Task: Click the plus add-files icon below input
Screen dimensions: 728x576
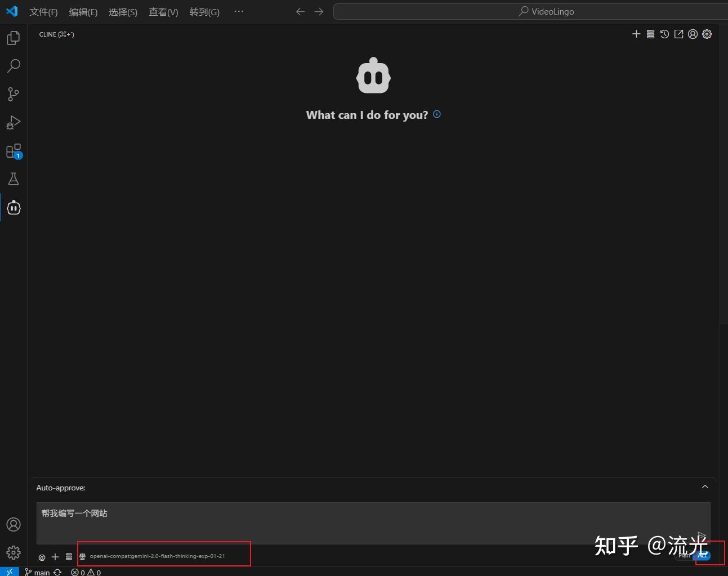Action: pos(55,557)
